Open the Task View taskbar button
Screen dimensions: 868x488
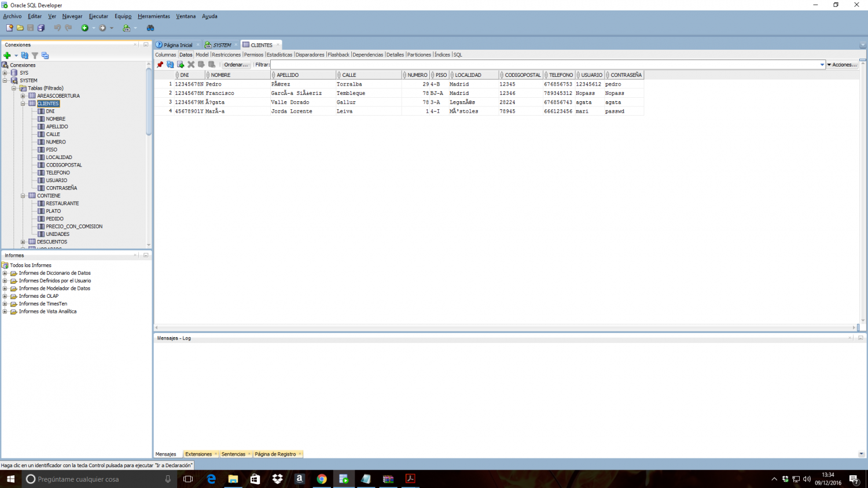pyautogui.click(x=188, y=479)
